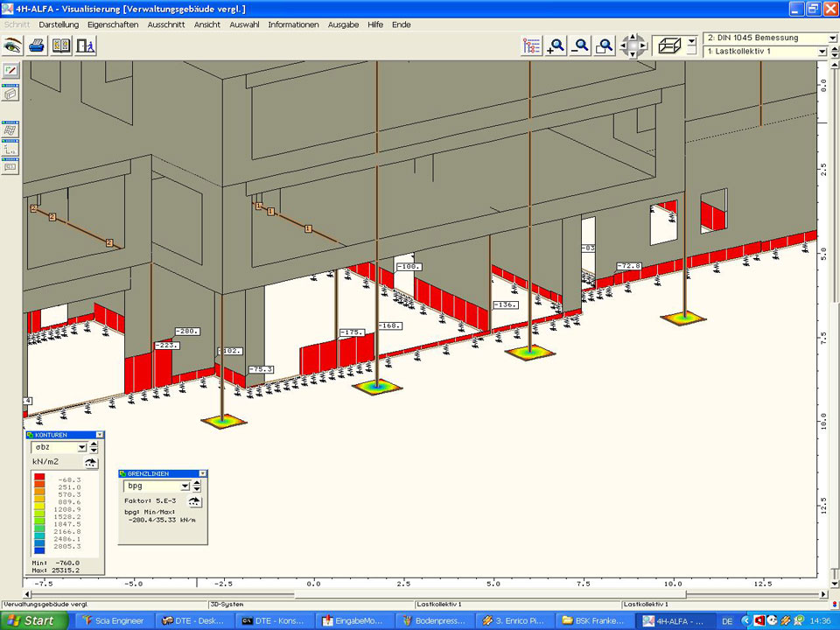Click the zoom out magnifier
840x630 pixels.
coord(579,46)
